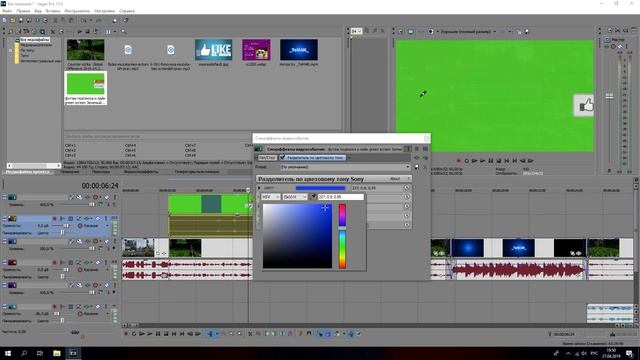
Task: Click Stop button under the preview window
Action: pyautogui.click(x=499, y=161)
